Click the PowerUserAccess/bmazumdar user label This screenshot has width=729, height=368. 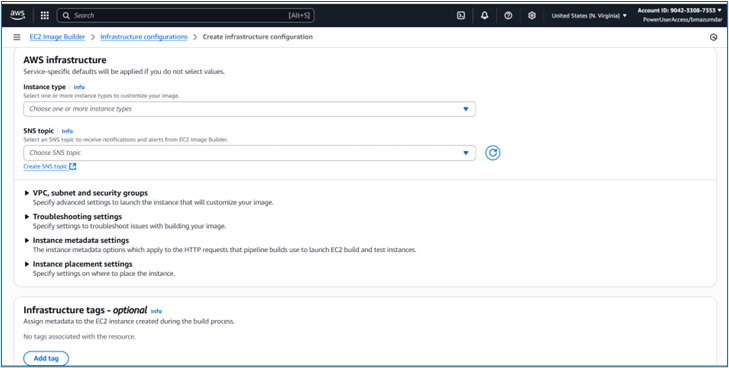[x=683, y=20]
